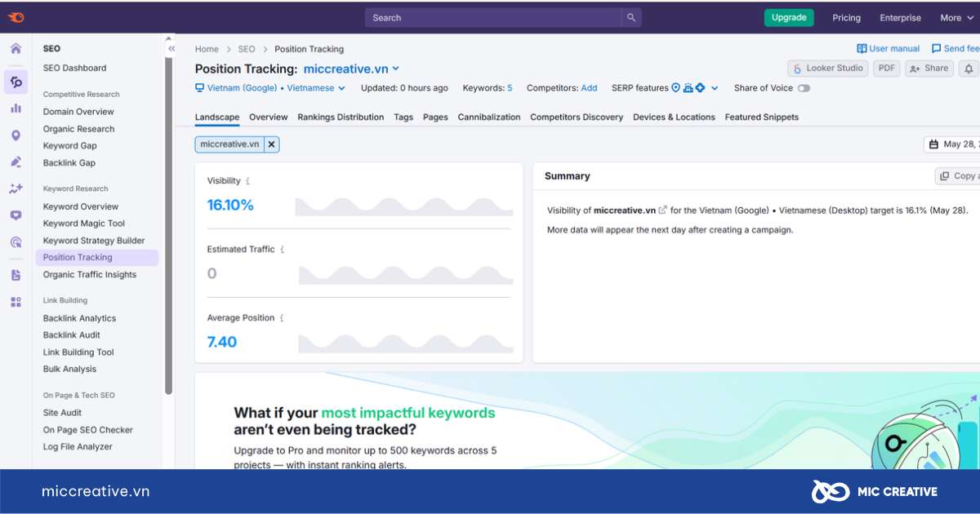Click the hotel pack SERP feature icon
980x514 pixels.
[x=688, y=88]
